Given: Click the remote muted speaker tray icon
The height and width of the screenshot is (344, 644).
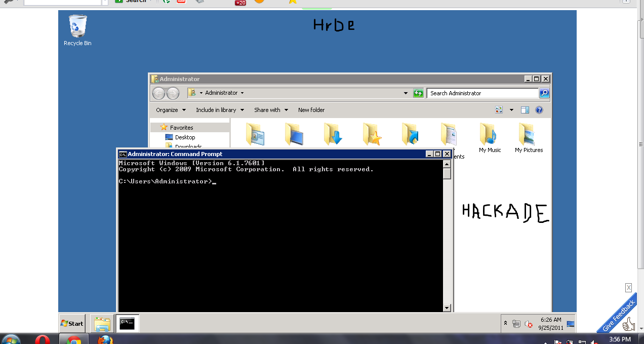Looking at the screenshot, I should pos(529,324).
